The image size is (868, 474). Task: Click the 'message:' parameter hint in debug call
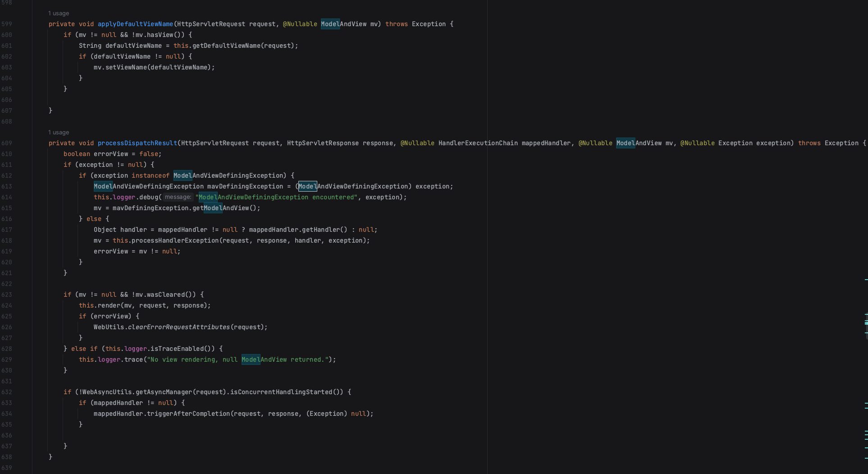[x=178, y=197]
